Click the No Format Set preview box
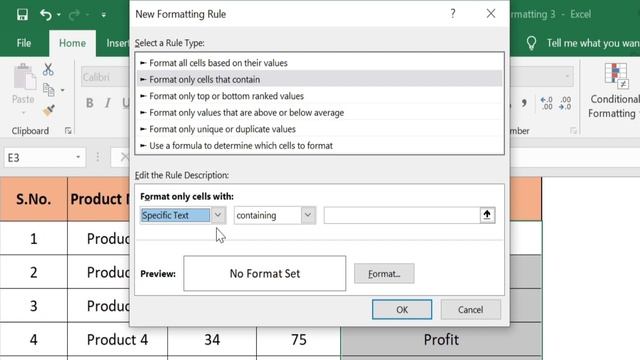The image size is (640, 360). pyautogui.click(x=264, y=273)
